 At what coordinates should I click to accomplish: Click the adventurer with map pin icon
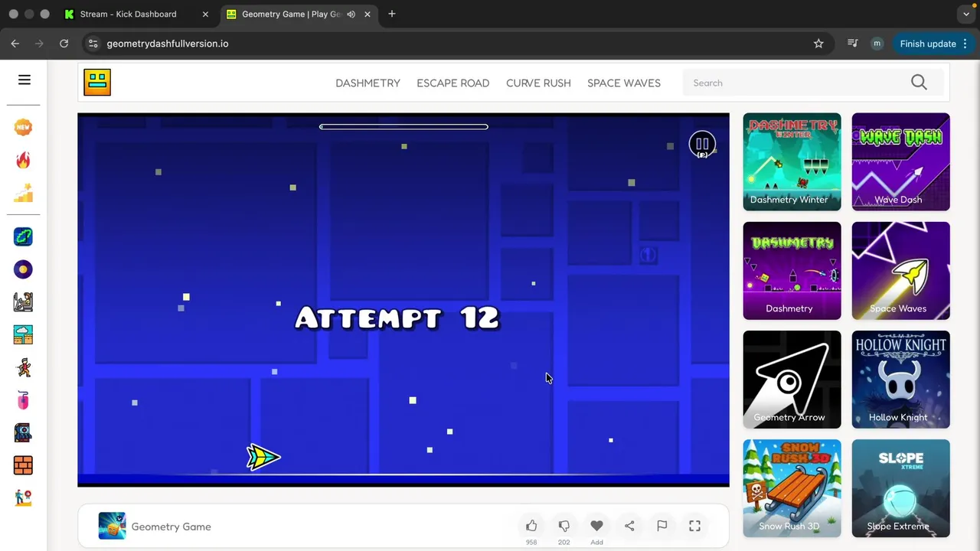pos(23,497)
